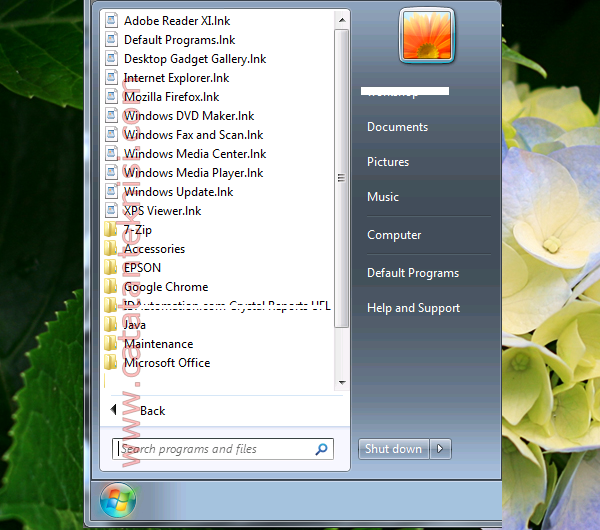Launch Mozilla Firefox.lnk entry text
The height and width of the screenshot is (530, 600).
(171, 97)
